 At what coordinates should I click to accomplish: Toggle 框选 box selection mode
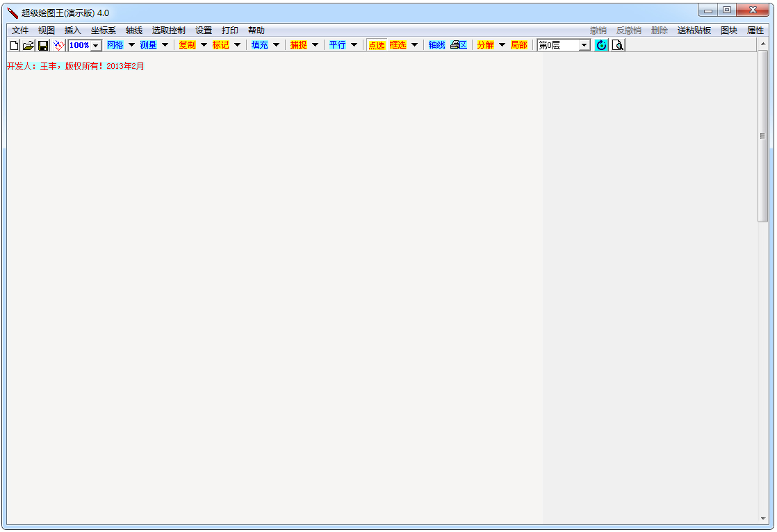pyautogui.click(x=398, y=45)
